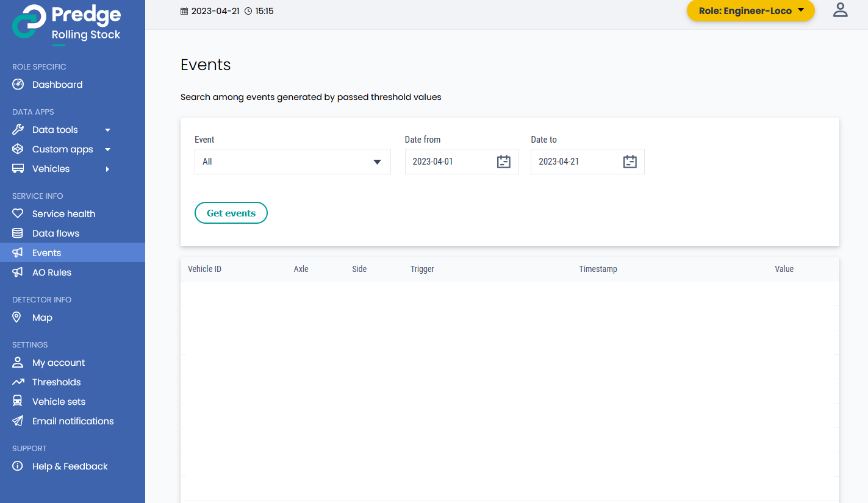Expand the Vehicles submenu arrow
This screenshot has height=503, width=868.
107,169
